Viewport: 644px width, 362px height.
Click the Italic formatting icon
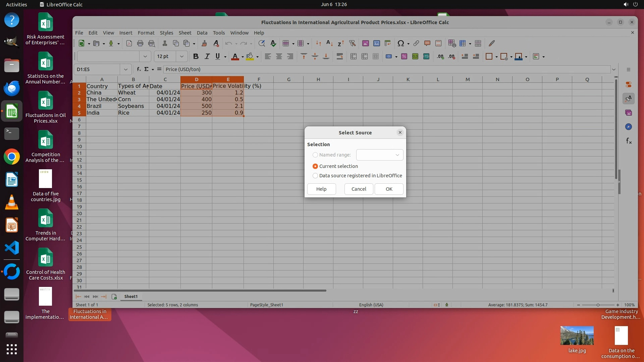point(207,56)
